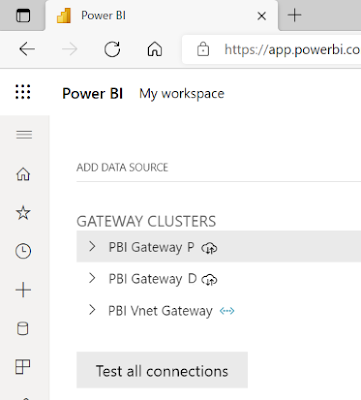The width and height of the screenshot is (361, 400).
Task: Click cloud icon beside PBI Gateway P
Action: [209, 248]
